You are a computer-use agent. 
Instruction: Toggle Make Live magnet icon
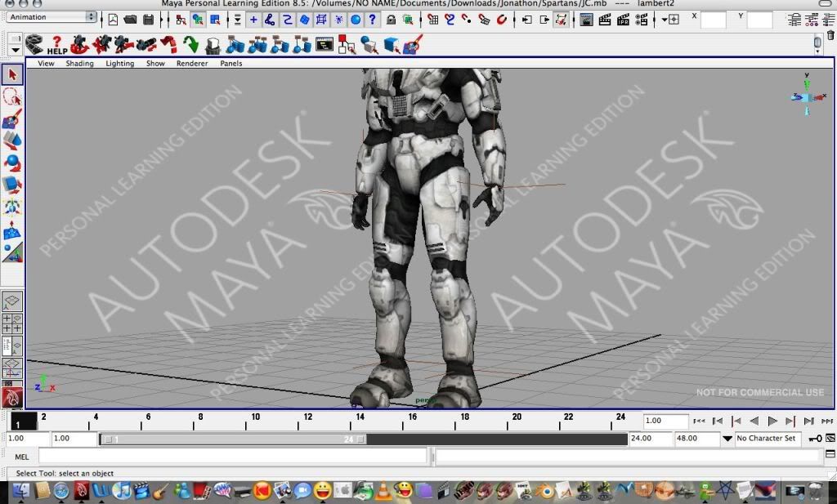501,20
